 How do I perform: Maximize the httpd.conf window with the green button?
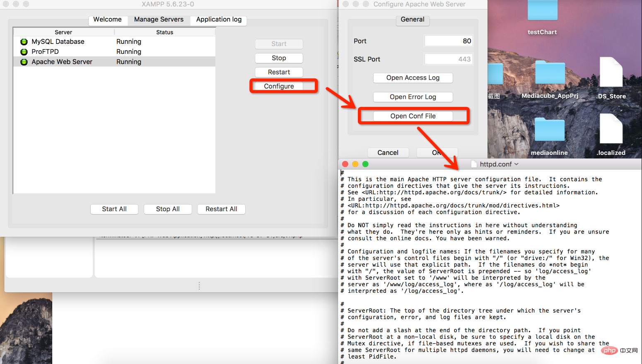click(365, 164)
